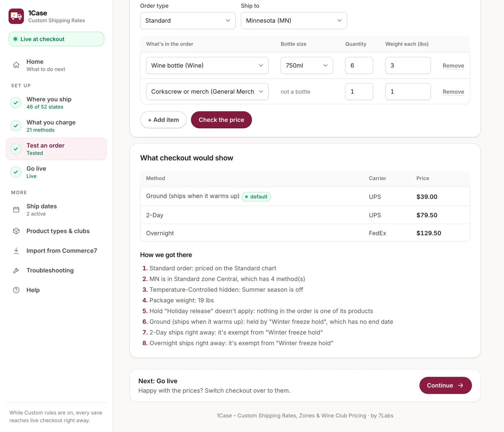Open the What you charge menu item
This screenshot has height=432, width=504.
pos(56,126)
